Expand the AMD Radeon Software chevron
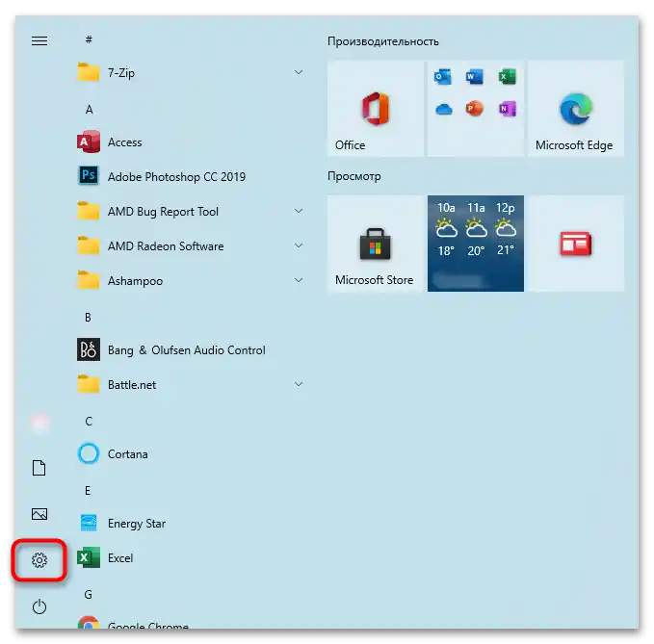This screenshot has height=644, width=654. pos(299,245)
